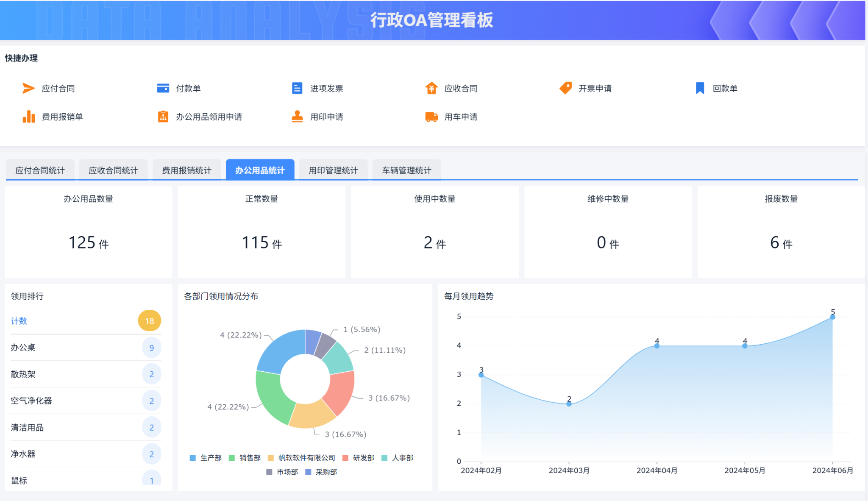The image size is (868, 501).
Task: Click the 回款单 bookmark icon
Action: [700, 88]
